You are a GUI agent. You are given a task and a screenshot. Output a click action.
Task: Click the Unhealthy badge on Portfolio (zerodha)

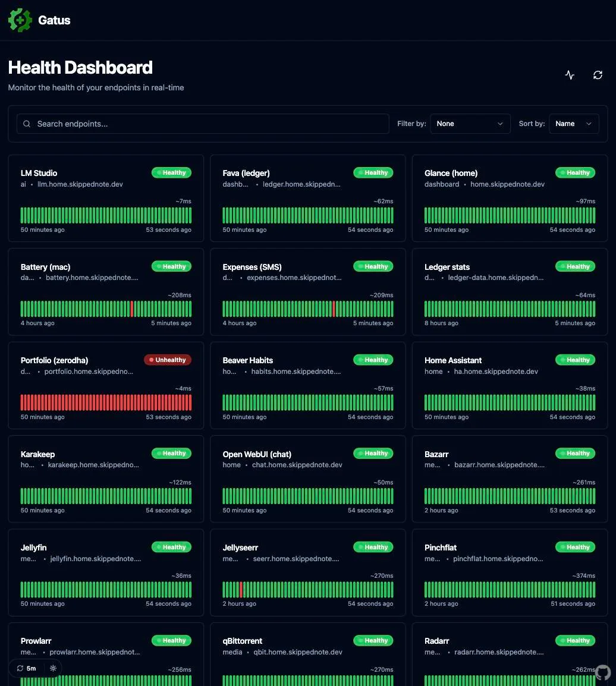(168, 360)
